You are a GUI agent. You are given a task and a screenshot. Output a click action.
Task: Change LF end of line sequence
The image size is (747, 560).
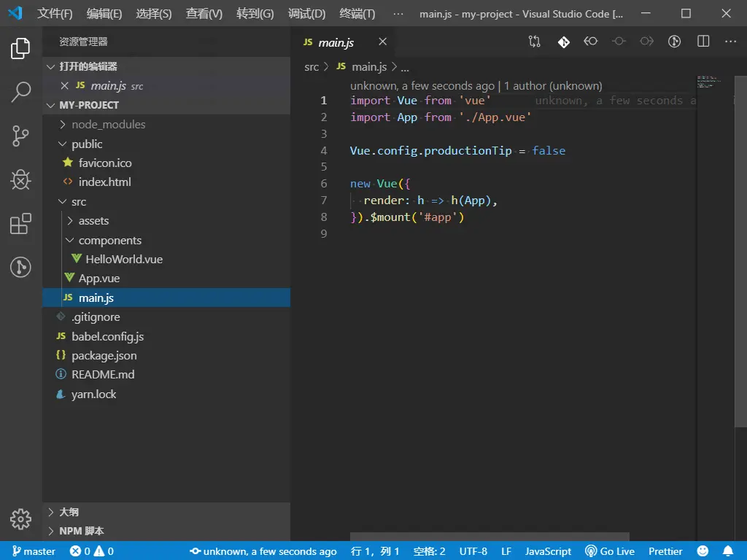coord(506,551)
